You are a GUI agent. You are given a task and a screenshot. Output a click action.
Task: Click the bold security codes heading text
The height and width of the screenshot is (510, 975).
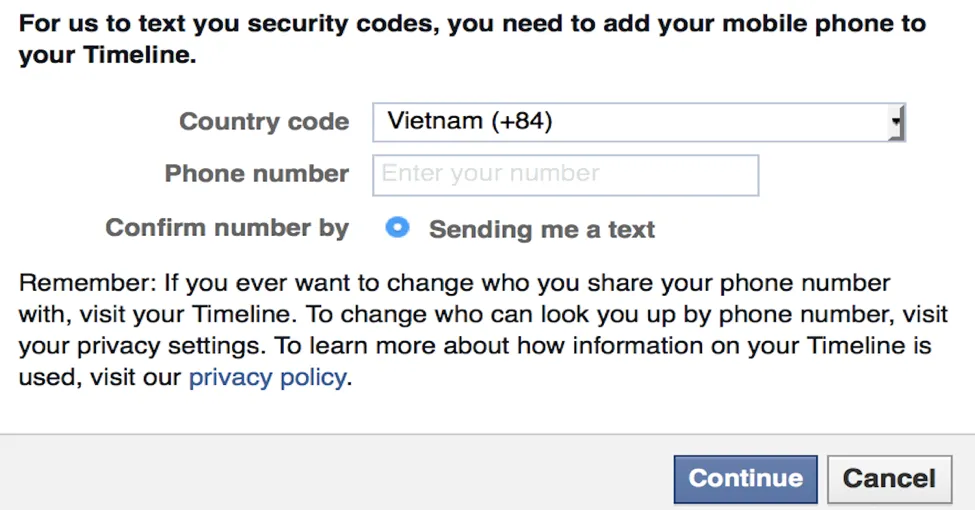(470, 24)
